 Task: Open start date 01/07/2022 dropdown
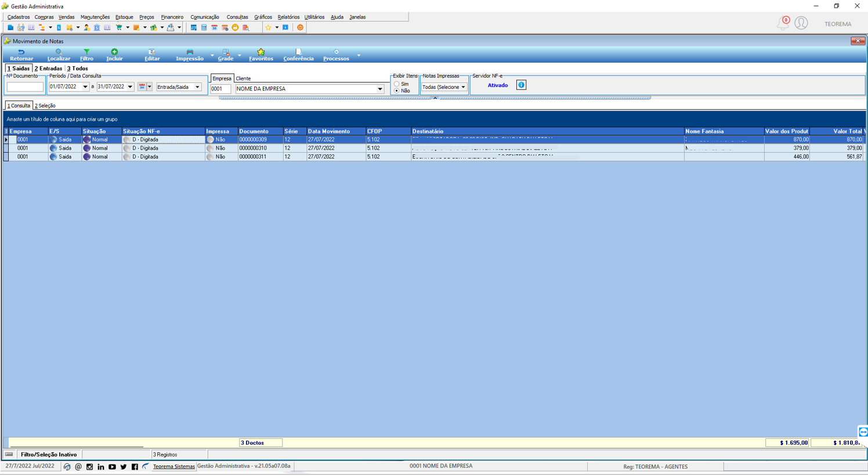point(85,87)
